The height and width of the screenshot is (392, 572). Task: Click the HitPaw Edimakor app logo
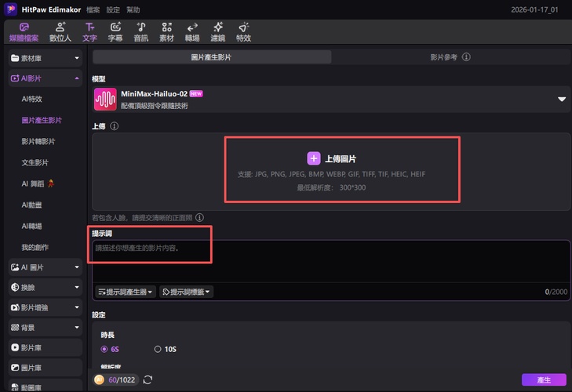[10, 9]
